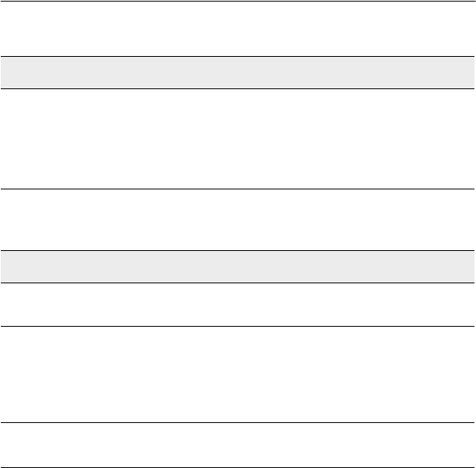Click the rule between the two lower-middle blank rows
476x468 pixels.
coord(238,327)
